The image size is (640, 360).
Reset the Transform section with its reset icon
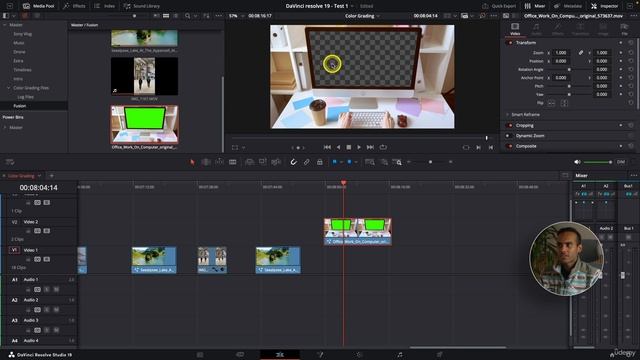(x=631, y=43)
